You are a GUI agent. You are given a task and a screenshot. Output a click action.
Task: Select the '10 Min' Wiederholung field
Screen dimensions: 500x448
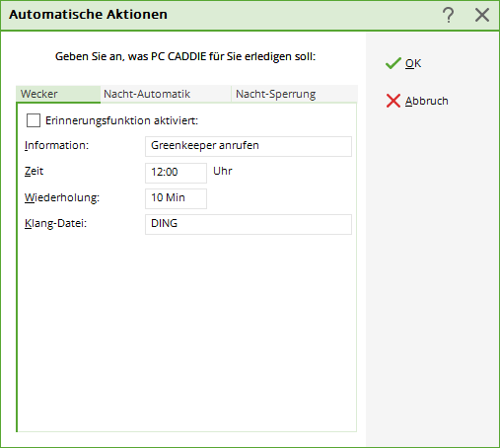(176, 198)
